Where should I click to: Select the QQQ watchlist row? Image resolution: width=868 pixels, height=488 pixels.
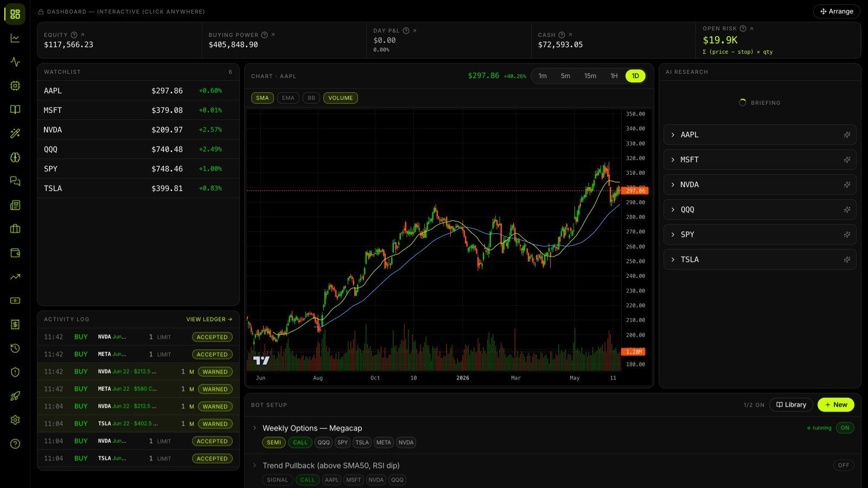[138, 149]
